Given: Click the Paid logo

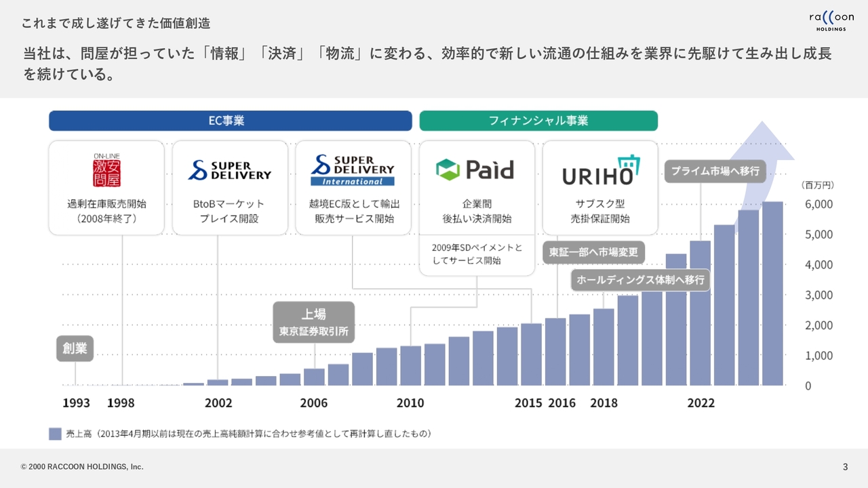Looking at the screenshot, I should (x=475, y=169).
